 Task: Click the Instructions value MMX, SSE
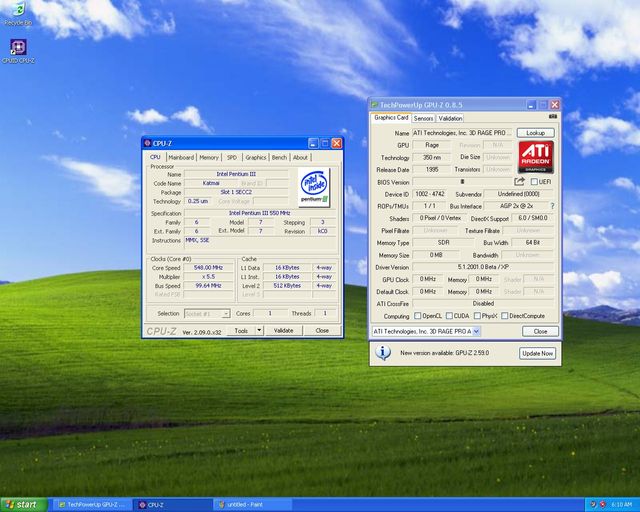click(x=260, y=244)
